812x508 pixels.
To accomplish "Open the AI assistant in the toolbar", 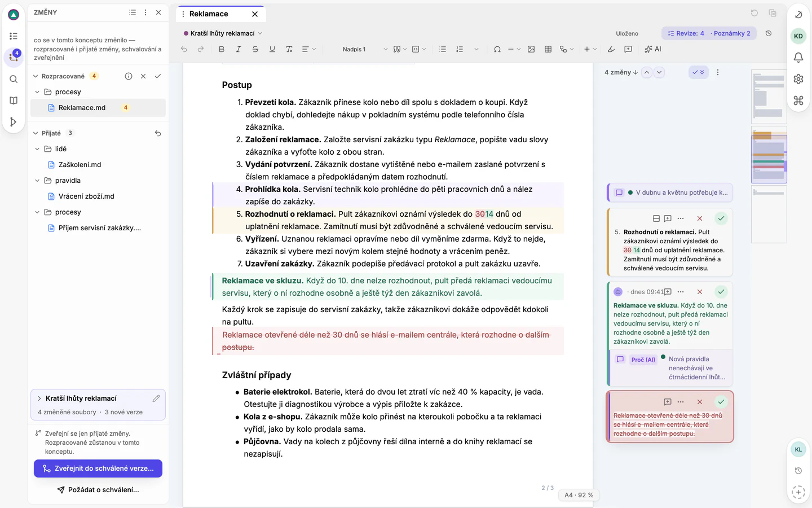I will (x=653, y=49).
